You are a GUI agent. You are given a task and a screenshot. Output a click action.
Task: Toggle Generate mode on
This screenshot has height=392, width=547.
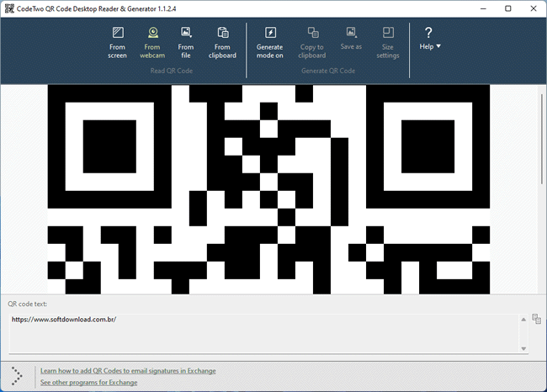[270, 34]
